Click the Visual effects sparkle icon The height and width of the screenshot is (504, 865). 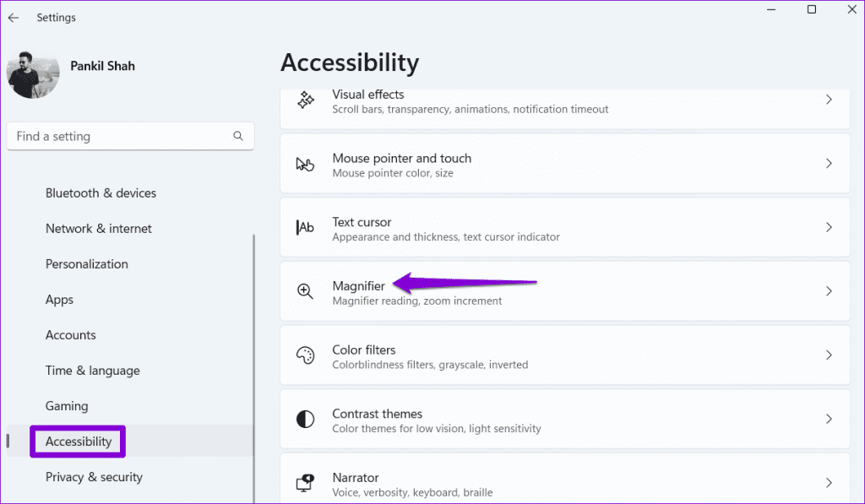305,100
